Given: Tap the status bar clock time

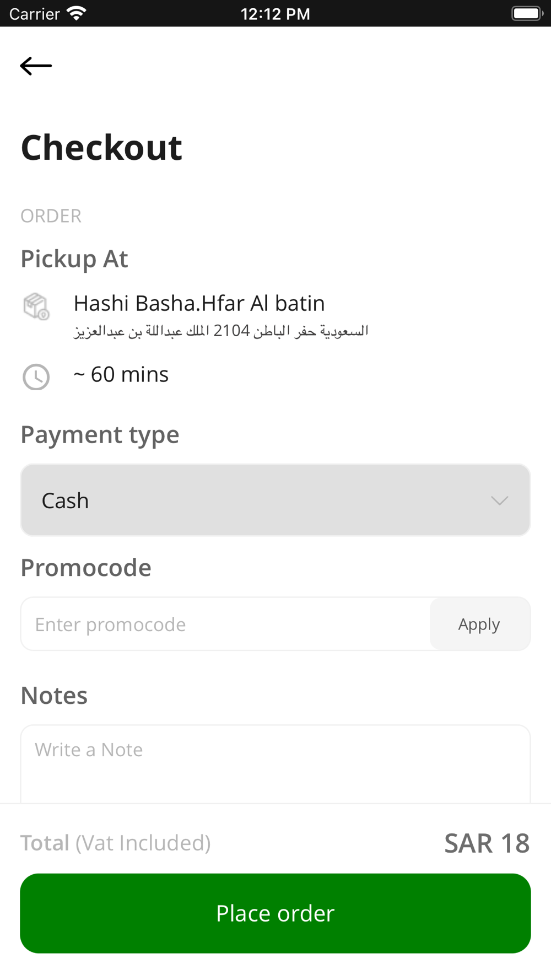Looking at the screenshot, I should click(275, 14).
